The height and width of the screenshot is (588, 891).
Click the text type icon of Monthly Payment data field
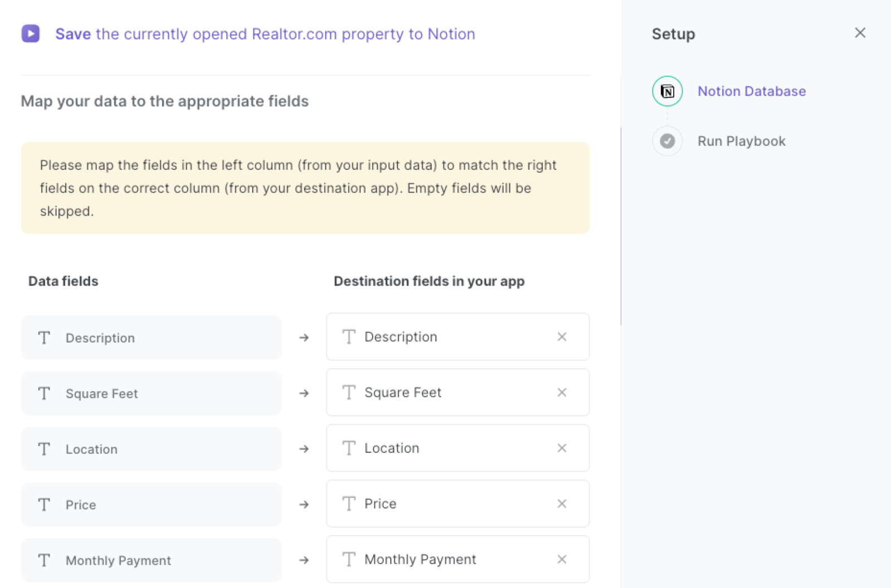(44, 561)
